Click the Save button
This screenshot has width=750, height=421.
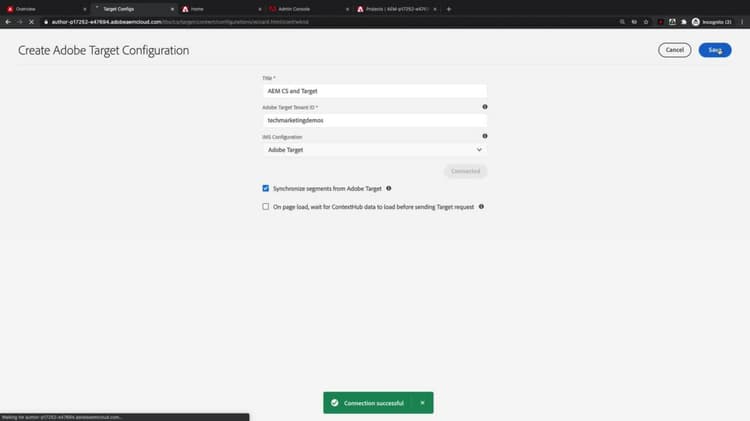[x=715, y=50]
